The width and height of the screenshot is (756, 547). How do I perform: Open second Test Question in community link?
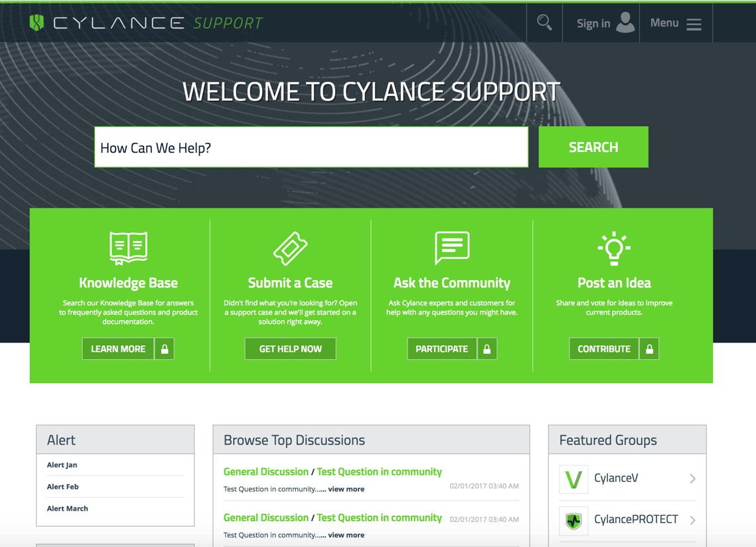point(379,518)
